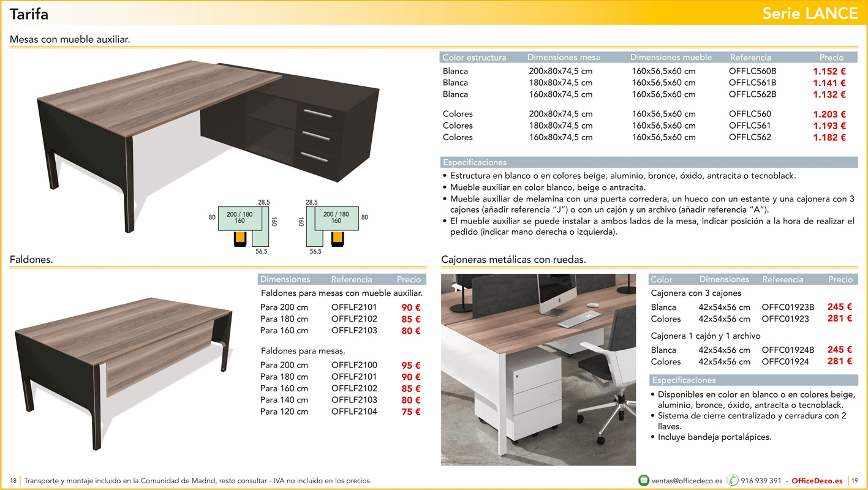868x490 pixels.
Task: Select the OFFLF2104 faldón reference
Action: 354,412
